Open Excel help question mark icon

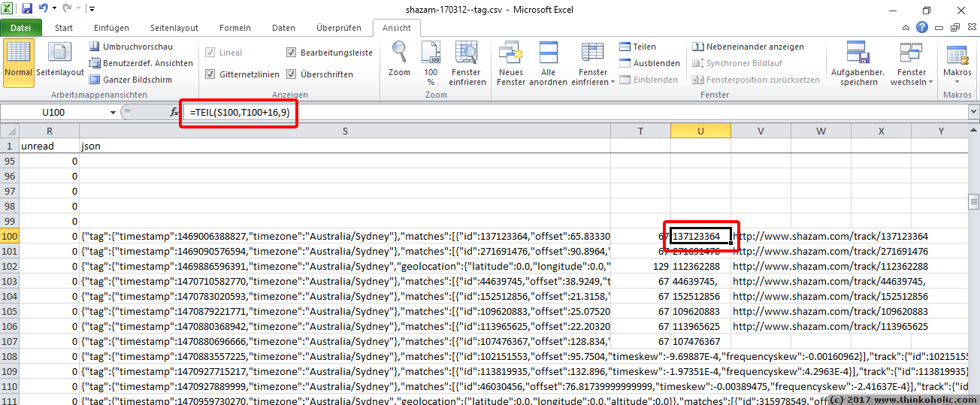[921, 28]
